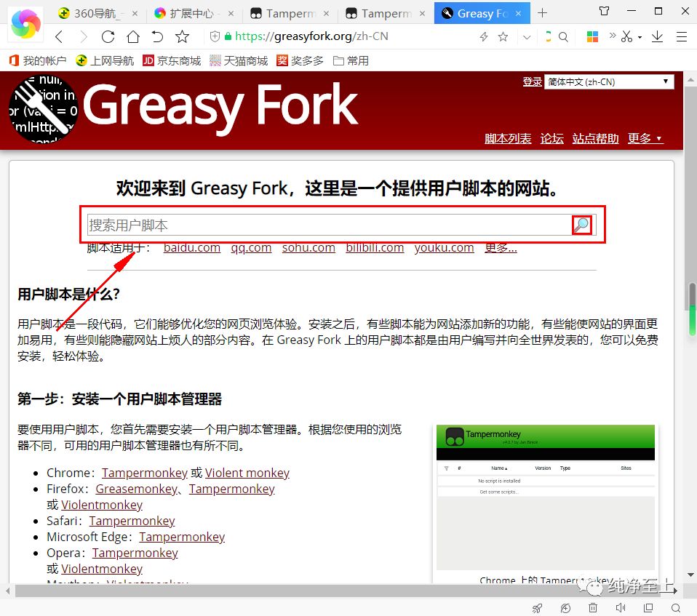Open Firefox Greasemonkey link
Viewport: 697px width, 616px height.
pos(136,489)
